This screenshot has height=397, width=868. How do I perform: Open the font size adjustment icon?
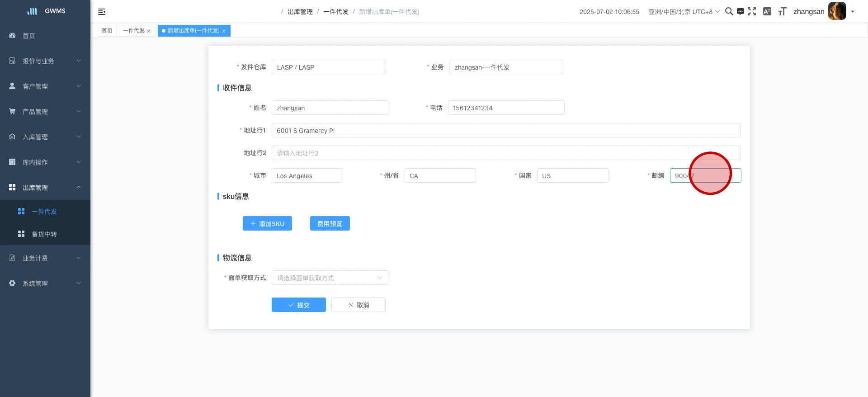[782, 11]
